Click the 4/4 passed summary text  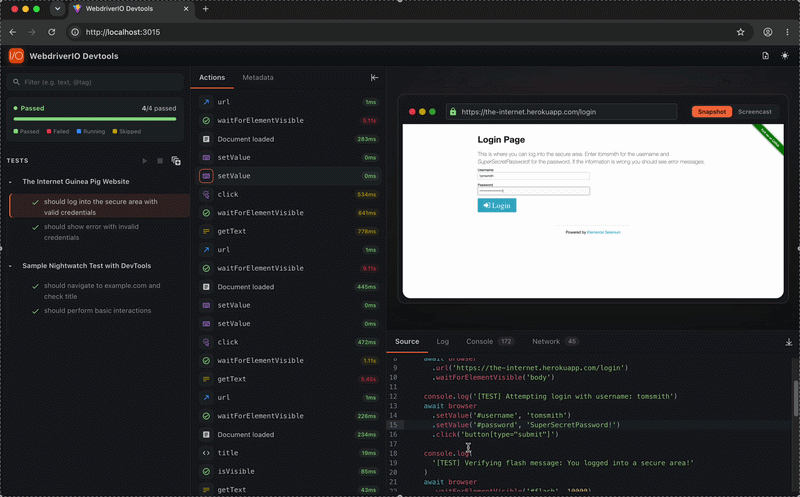point(159,108)
